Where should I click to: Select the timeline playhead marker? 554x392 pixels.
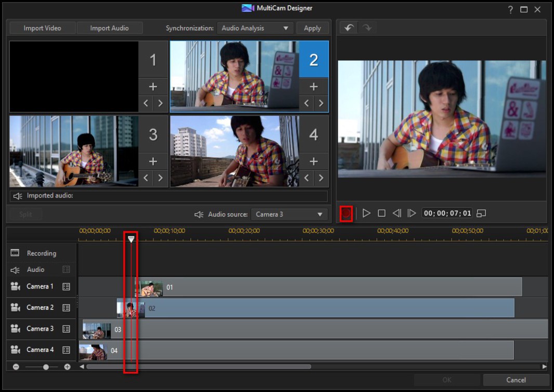(131, 239)
